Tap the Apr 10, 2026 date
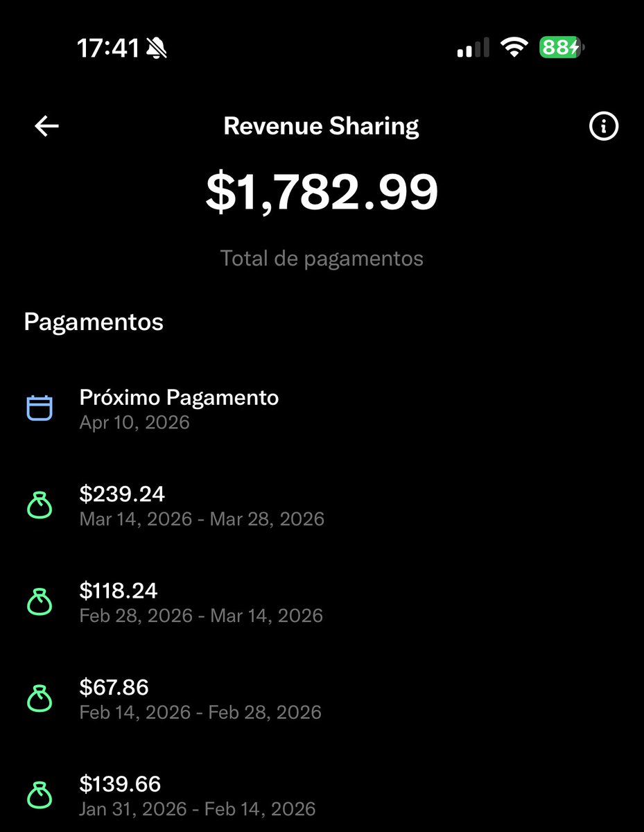Screen dimensions: 644x832 pyautogui.click(x=134, y=422)
